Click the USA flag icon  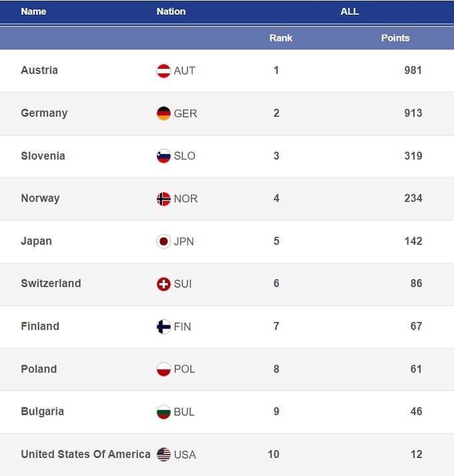164,455
